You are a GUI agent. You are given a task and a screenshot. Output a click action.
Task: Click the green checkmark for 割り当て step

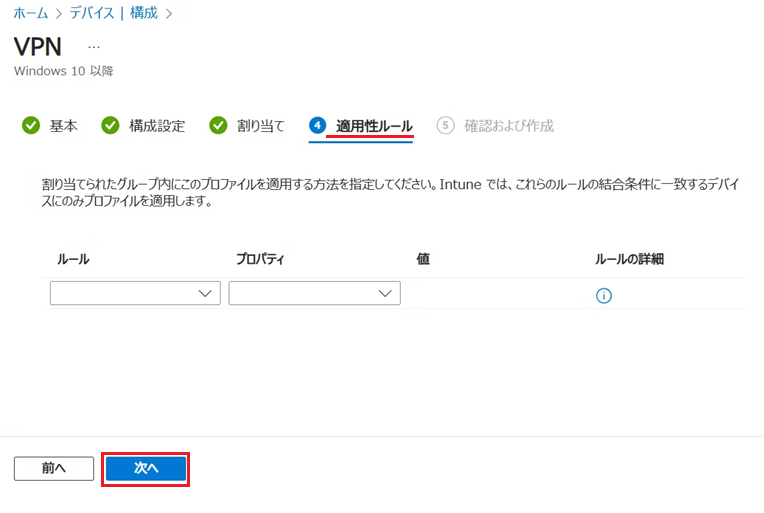click(218, 126)
